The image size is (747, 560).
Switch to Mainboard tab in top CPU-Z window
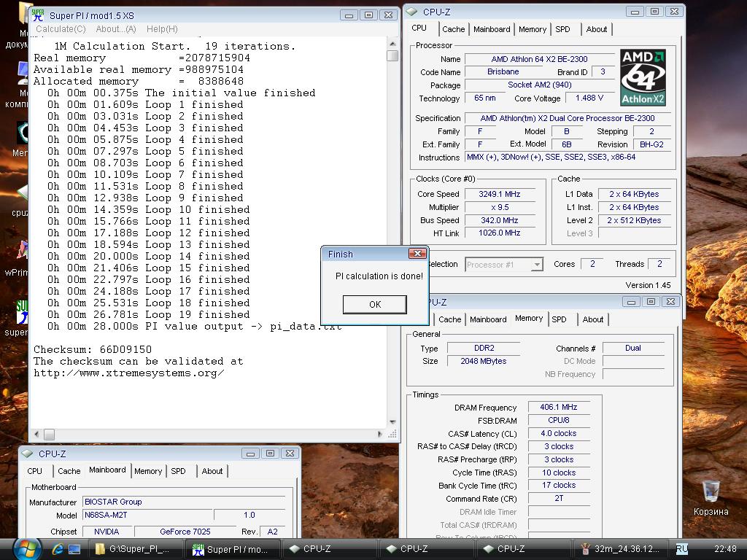pos(492,29)
